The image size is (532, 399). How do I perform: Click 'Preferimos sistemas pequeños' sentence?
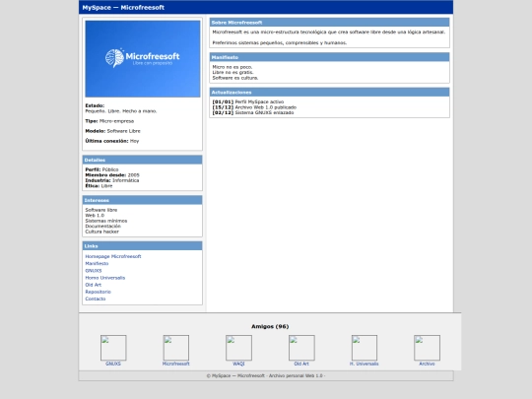[x=280, y=42]
